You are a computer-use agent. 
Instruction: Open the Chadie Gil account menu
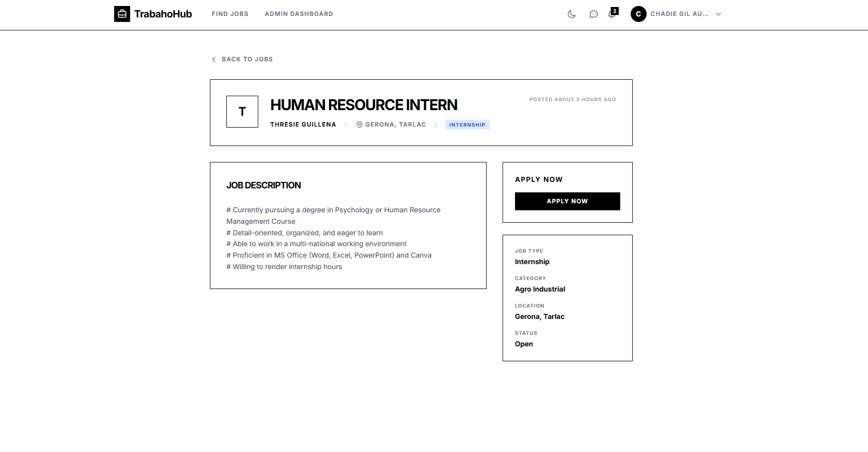click(679, 14)
